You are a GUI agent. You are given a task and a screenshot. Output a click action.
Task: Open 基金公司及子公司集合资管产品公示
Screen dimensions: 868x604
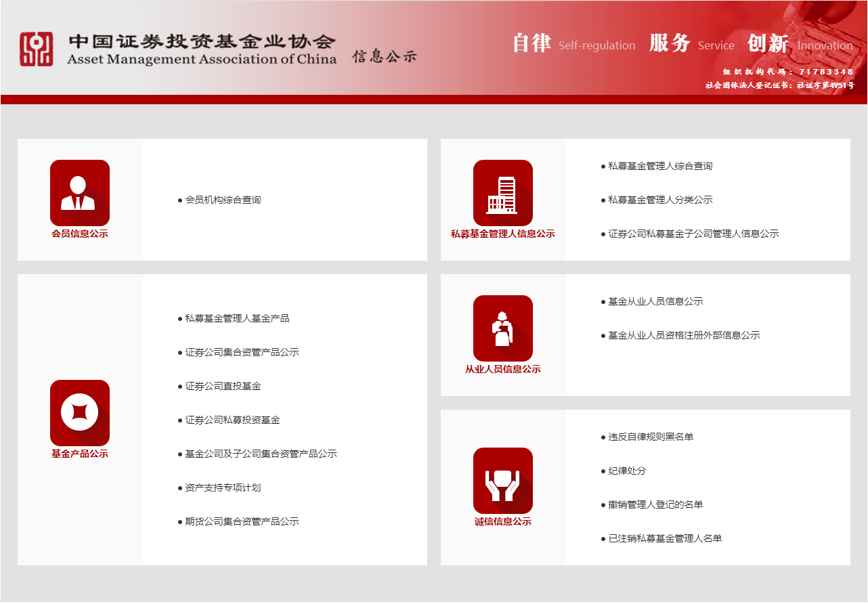(261, 454)
